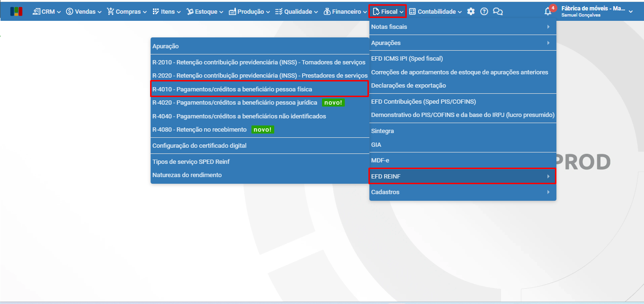Open R-4040 beneficiários não identificados

(x=259, y=116)
